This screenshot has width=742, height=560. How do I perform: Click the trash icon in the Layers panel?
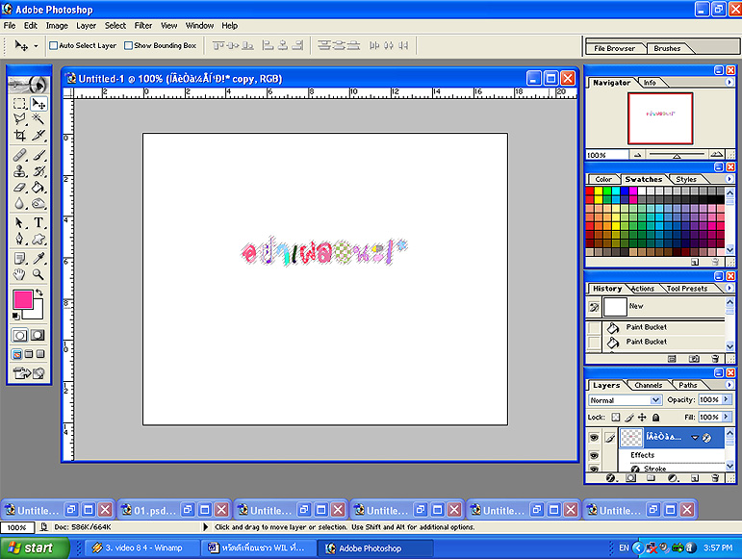(x=714, y=477)
